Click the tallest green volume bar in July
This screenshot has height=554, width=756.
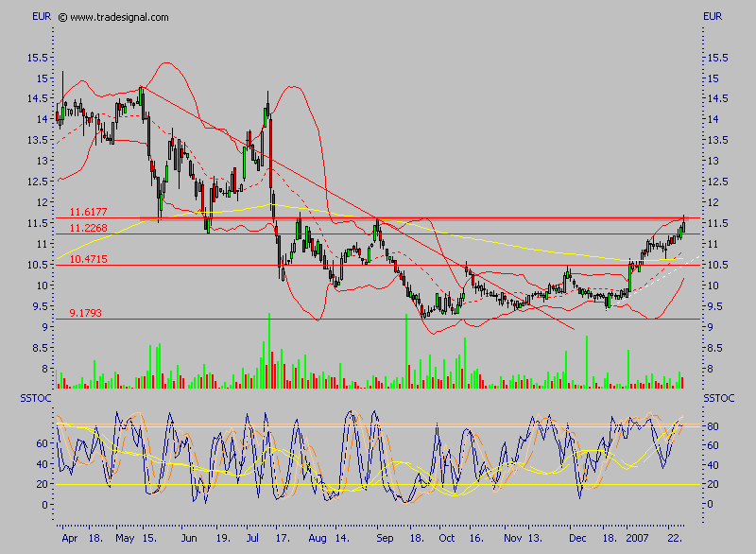269,350
